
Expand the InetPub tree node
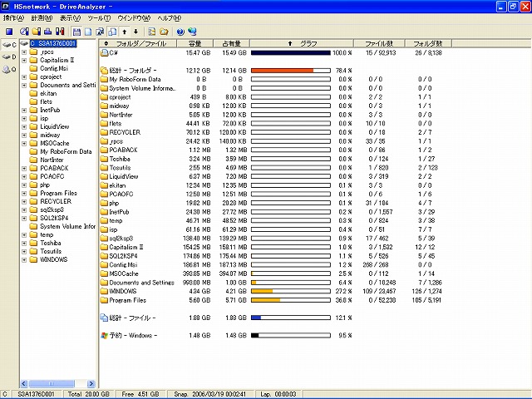coord(24,111)
